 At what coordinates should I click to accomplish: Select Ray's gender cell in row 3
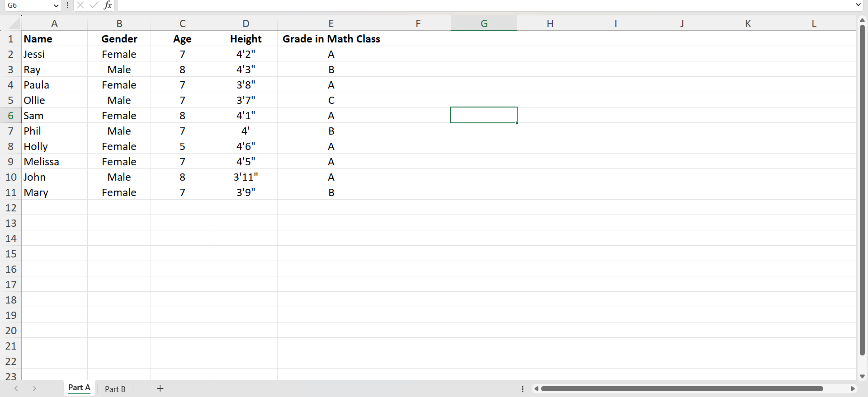[119, 70]
